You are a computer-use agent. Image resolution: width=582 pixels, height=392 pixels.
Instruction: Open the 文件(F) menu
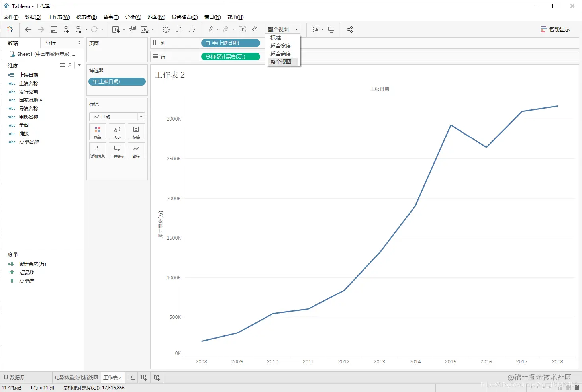point(11,17)
